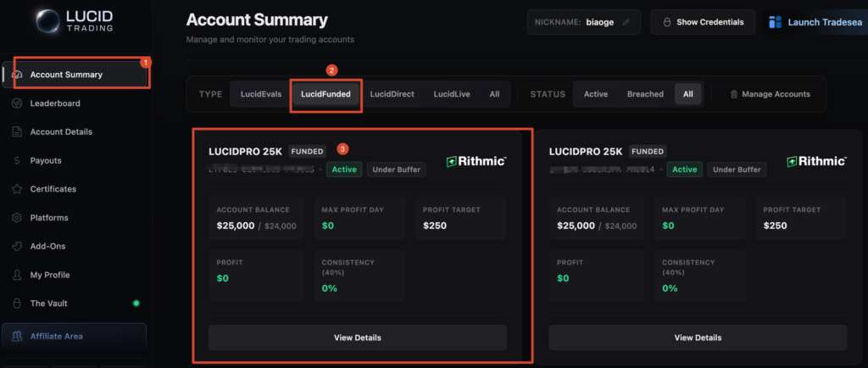Open Manage Accounts
868x368 pixels.
pos(770,94)
